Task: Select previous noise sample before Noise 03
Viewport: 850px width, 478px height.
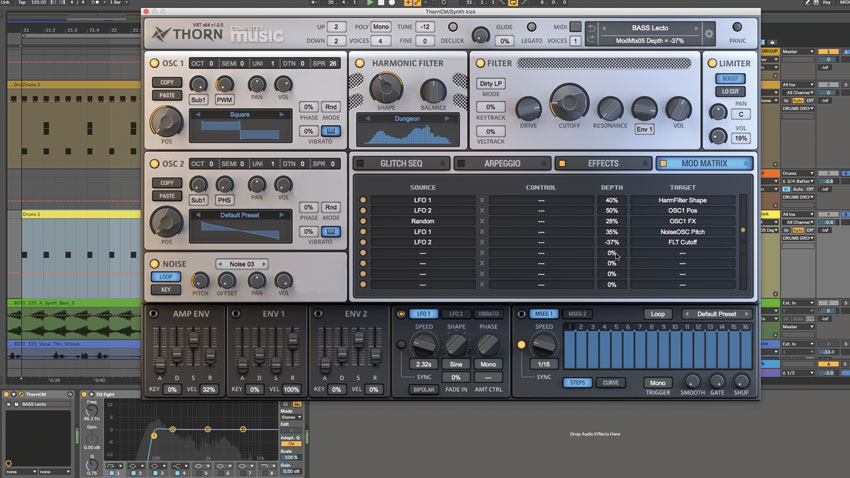Action: pos(220,264)
